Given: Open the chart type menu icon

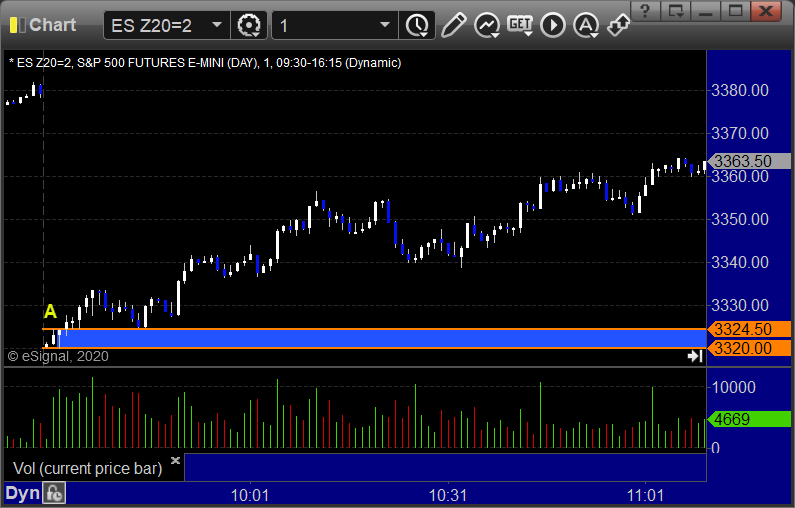Looking at the screenshot, I should coord(487,25).
